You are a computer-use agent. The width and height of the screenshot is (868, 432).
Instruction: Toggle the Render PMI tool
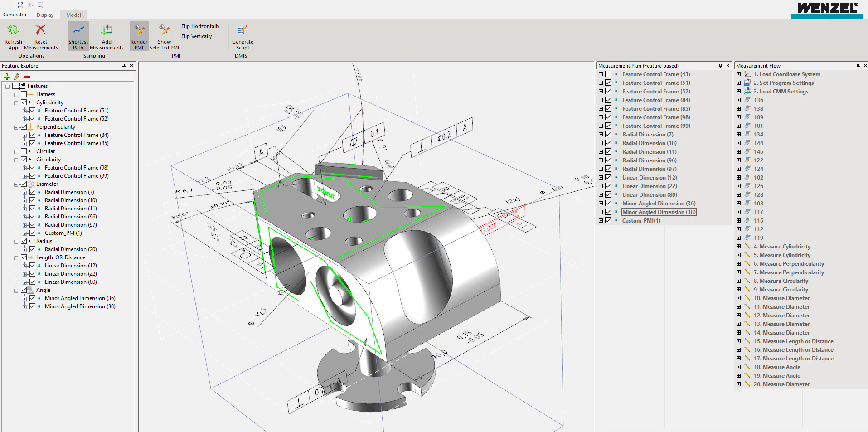pos(139,30)
